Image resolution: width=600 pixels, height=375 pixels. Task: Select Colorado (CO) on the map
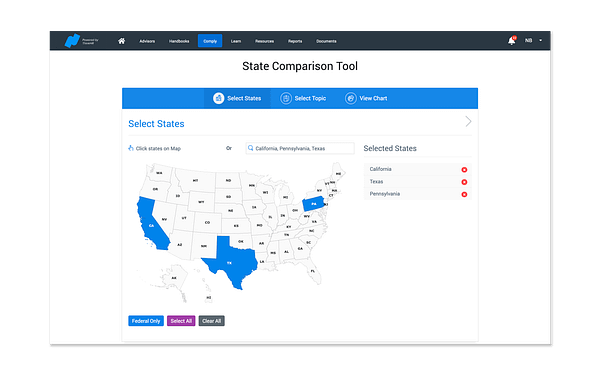pos(207,222)
